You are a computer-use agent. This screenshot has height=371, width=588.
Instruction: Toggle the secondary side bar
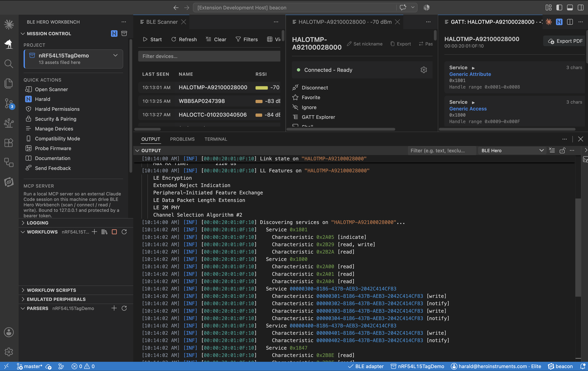point(581,8)
